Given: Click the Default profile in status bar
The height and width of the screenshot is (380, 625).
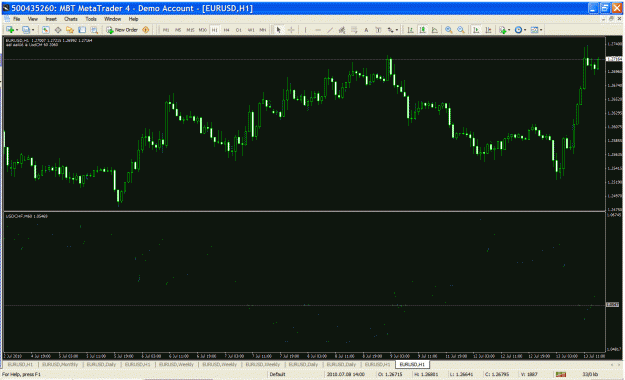Looking at the screenshot, I should (277, 374).
